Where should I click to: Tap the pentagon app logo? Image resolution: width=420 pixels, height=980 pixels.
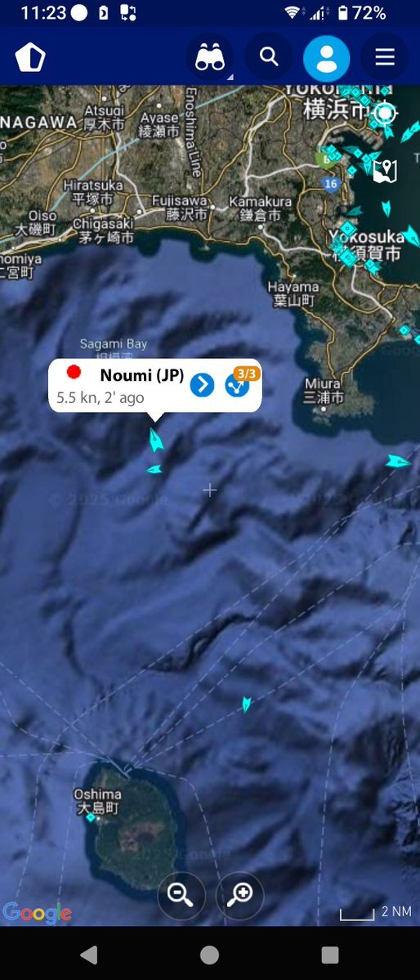click(x=30, y=58)
